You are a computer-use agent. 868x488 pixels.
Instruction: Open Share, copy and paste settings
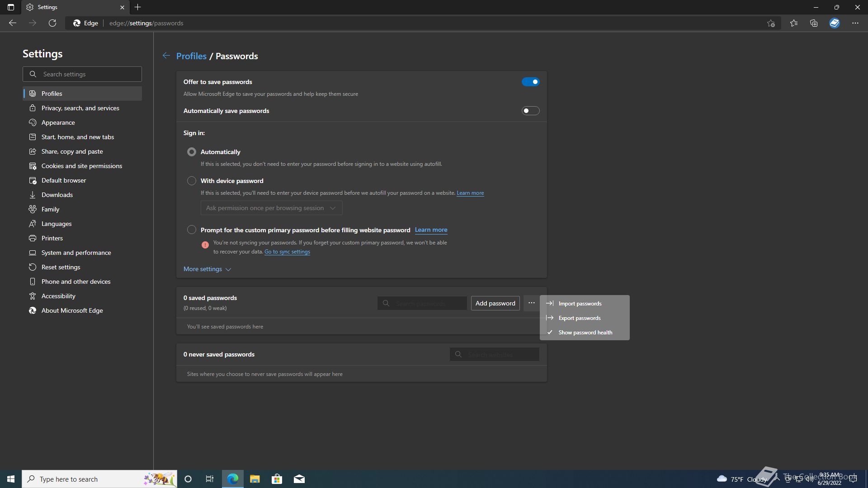point(82,151)
